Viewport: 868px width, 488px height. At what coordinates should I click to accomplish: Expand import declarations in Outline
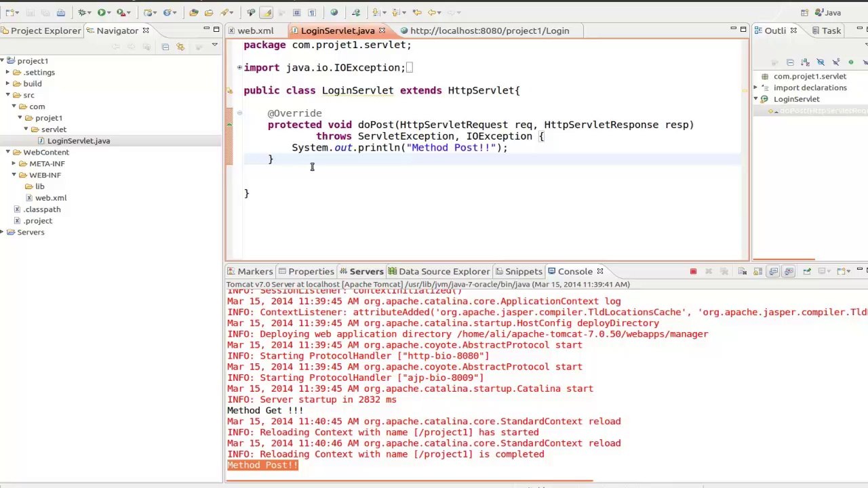coord(755,88)
